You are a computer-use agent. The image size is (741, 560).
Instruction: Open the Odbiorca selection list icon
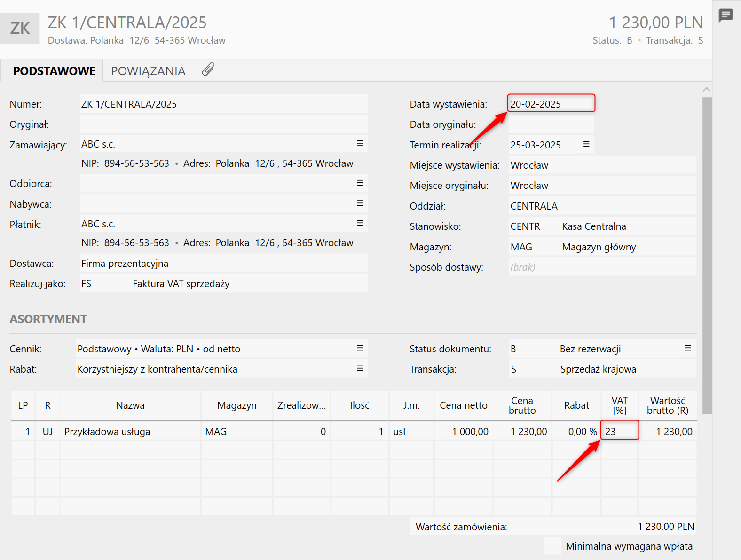pyautogui.click(x=360, y=183)
